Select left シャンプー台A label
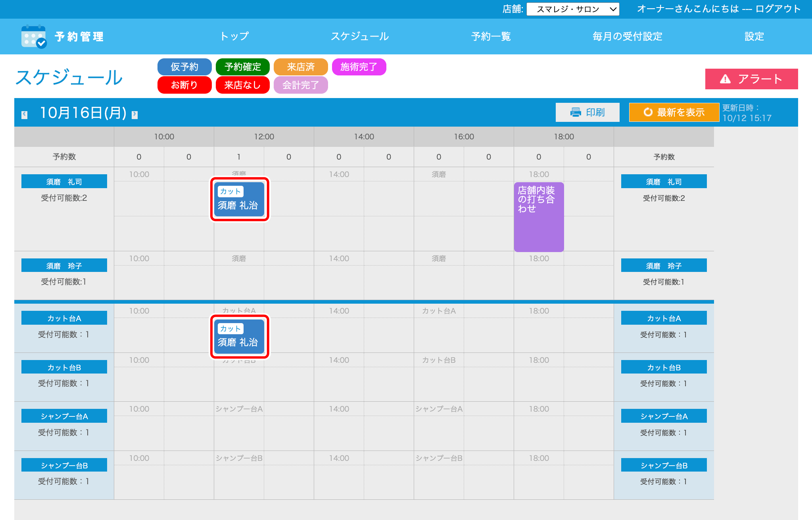Screen dimensions: 812x520 pyautogui.click(x=64, y=416)
